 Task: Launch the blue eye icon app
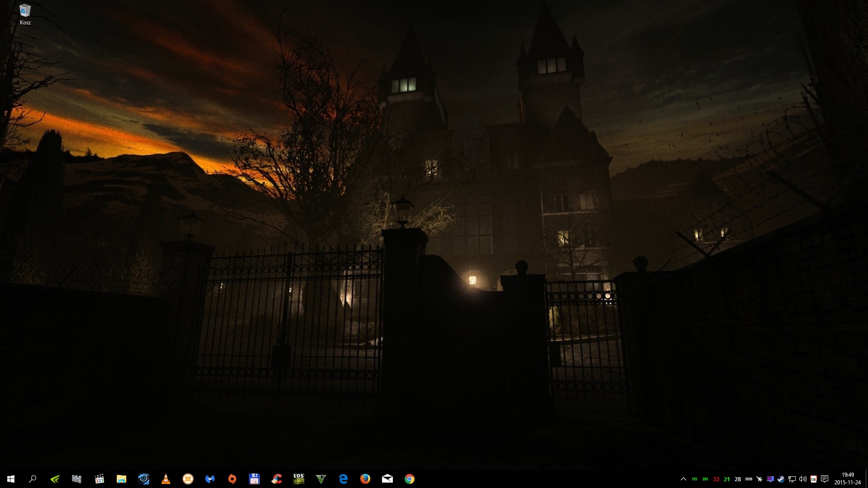click(144, 479)
